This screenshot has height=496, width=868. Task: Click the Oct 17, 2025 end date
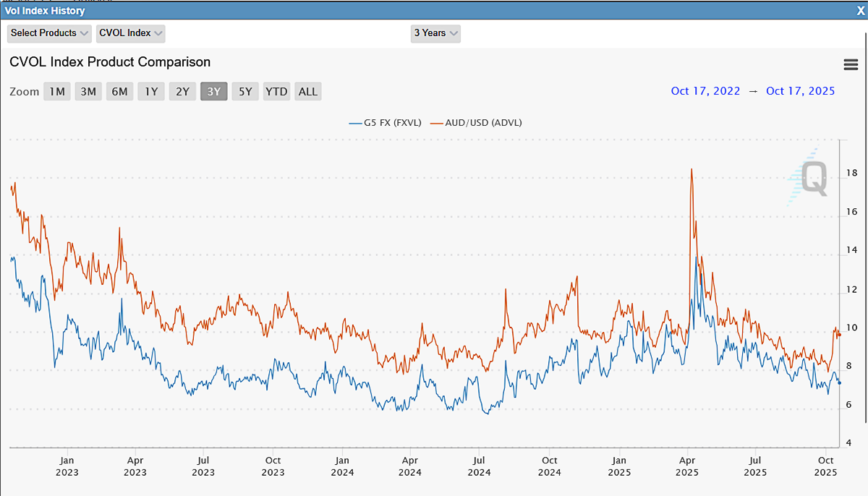(x=800, y=90)
